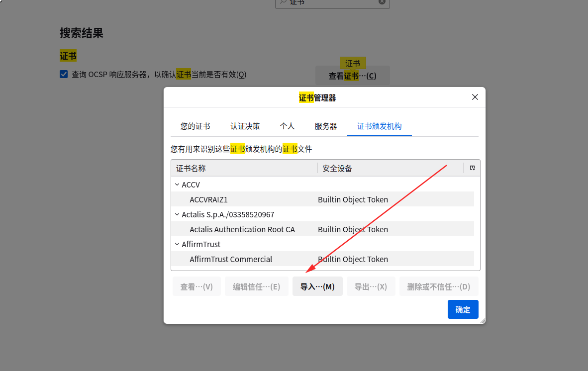The width and height of the screenshot is (588, 371).
Task: Confirm with the 确定 button
Action: click(x=463, y=309)
